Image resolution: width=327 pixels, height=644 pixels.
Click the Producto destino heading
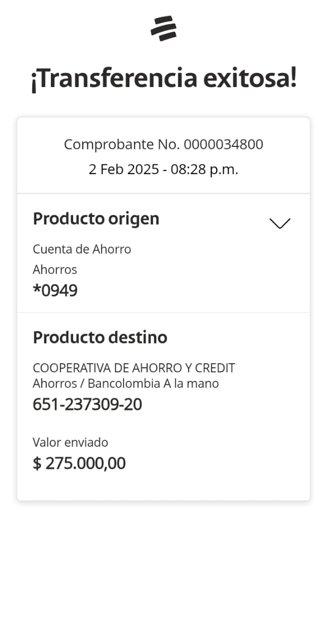pos(100,337)
